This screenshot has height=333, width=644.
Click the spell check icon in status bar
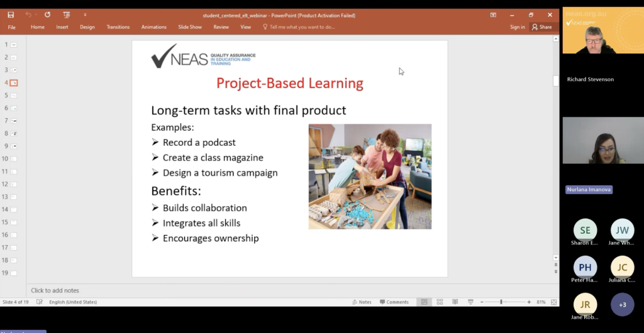[x=40, y=302]
